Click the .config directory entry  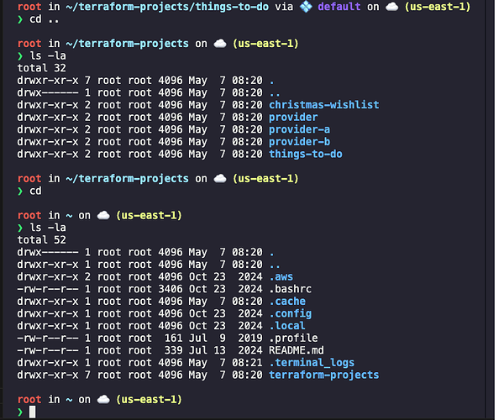(291, 313)
